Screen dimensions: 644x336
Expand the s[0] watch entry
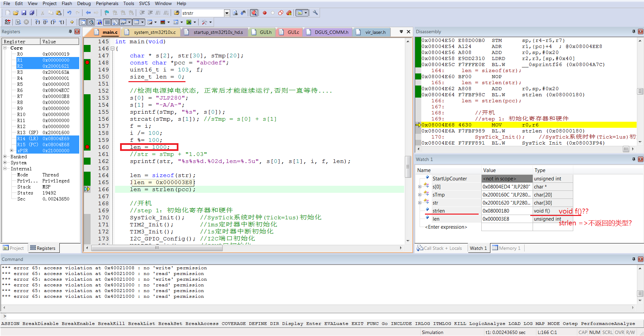pos(420,187)
